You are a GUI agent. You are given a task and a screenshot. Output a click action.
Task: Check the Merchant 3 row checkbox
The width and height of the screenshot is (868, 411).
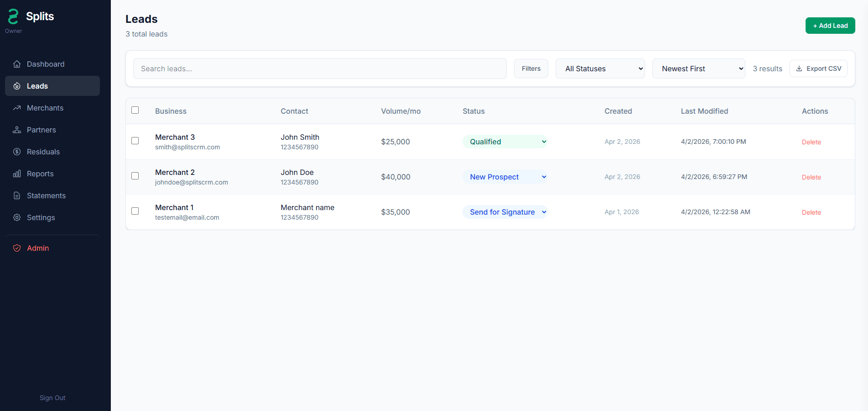tap(135, 141)
